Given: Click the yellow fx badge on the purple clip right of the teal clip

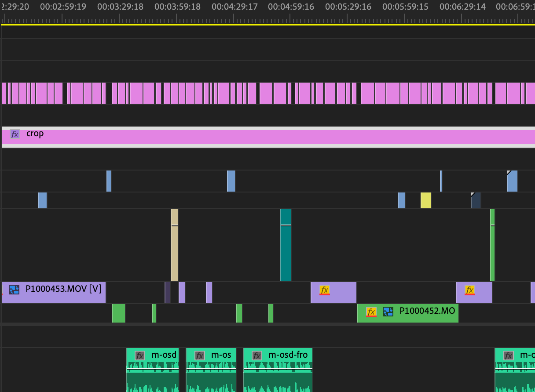Looking at the screenshot, I should click(325, 290).
